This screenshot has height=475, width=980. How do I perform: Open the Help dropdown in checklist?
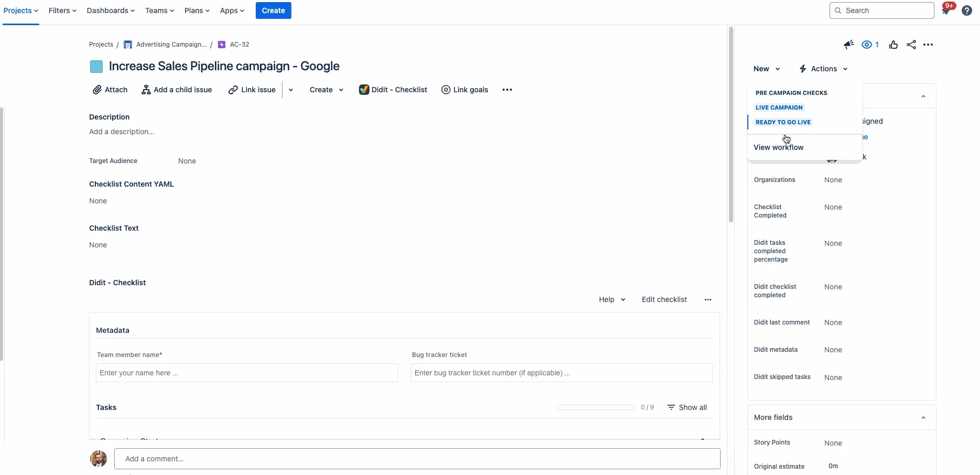point(612,299)
